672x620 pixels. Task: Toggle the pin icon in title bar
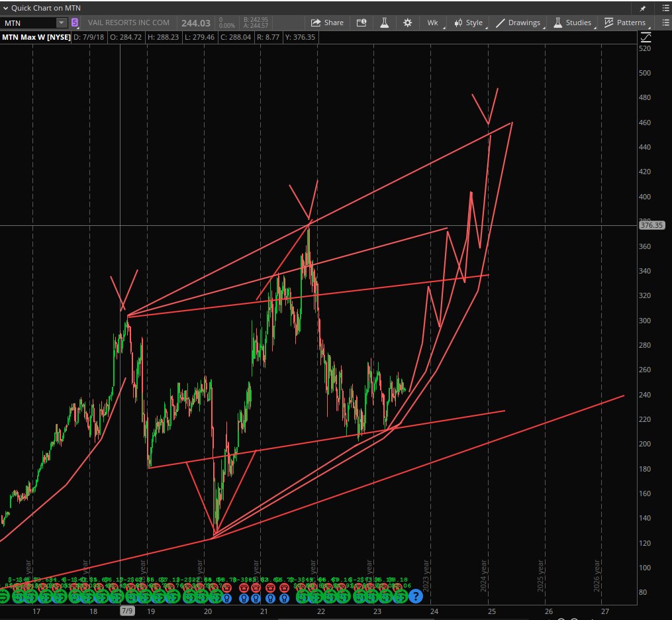coord(642,8)
